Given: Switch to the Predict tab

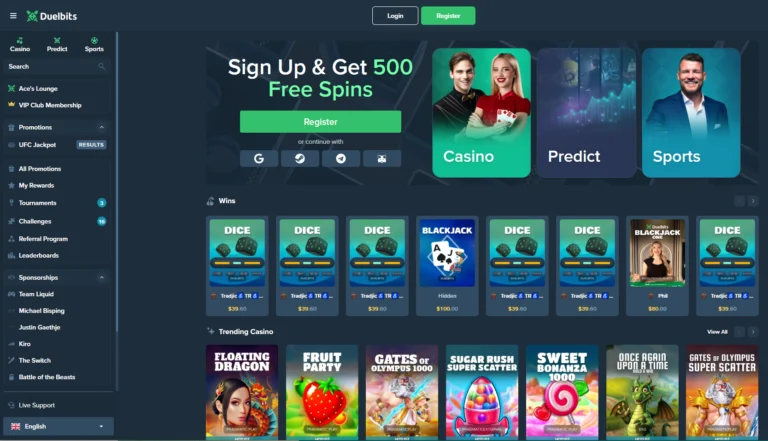Looking at the screenshot, I should click(57, 45).
